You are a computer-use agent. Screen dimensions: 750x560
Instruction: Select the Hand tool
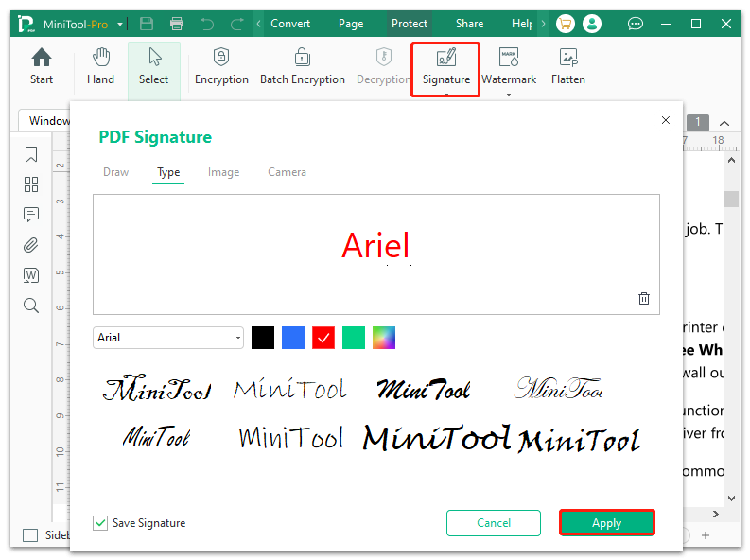click(100, 67)
